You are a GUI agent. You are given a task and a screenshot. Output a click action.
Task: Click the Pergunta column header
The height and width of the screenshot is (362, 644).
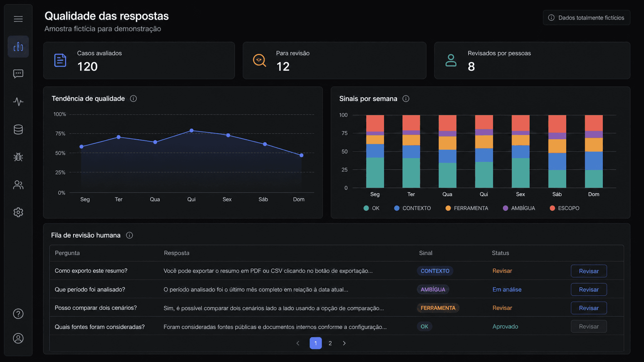(x=67, y=253)
